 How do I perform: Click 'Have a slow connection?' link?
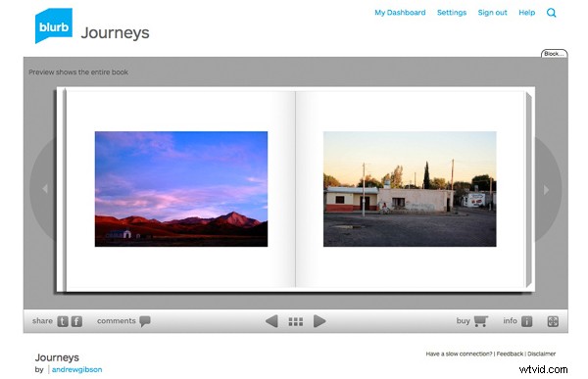tap(459, 354)
